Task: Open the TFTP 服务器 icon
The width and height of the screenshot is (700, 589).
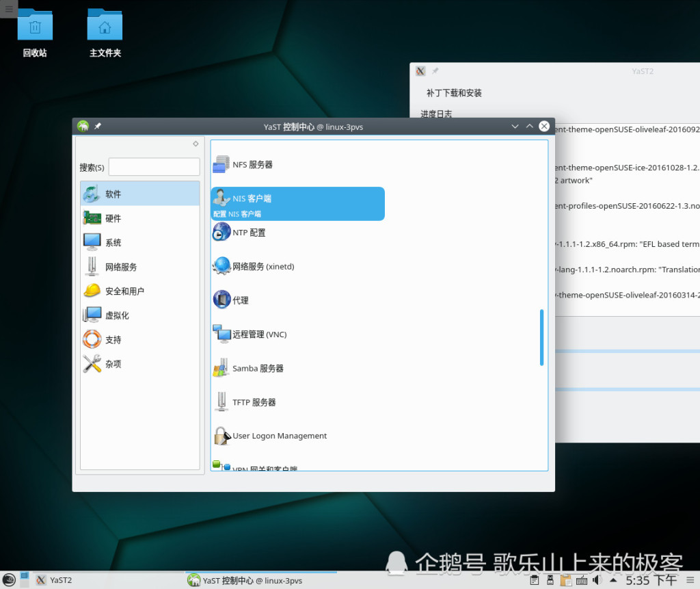Action: [221, 402]
